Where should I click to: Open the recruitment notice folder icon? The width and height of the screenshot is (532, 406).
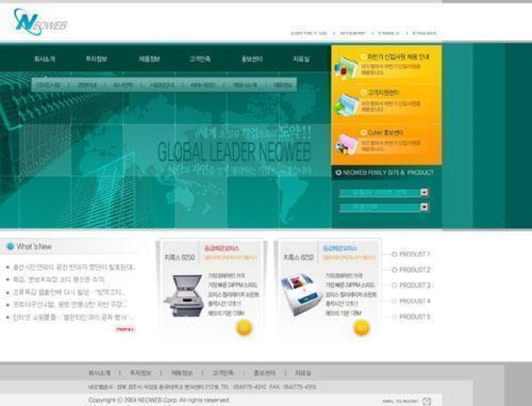pyautogui.click(x=346, y=66)
